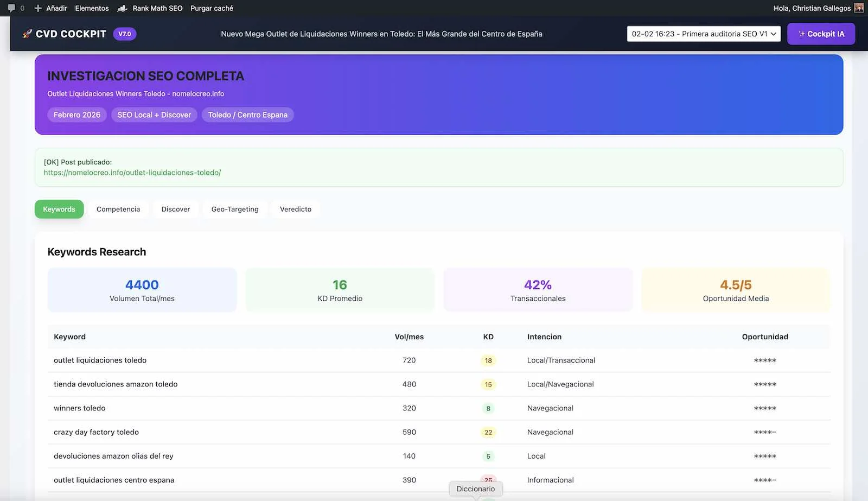Image resolution: width=868 pixels, height=501 pixels.
Task: Click the KD badge 18 for outlet liquidaciones toledo
Action: 488,360
